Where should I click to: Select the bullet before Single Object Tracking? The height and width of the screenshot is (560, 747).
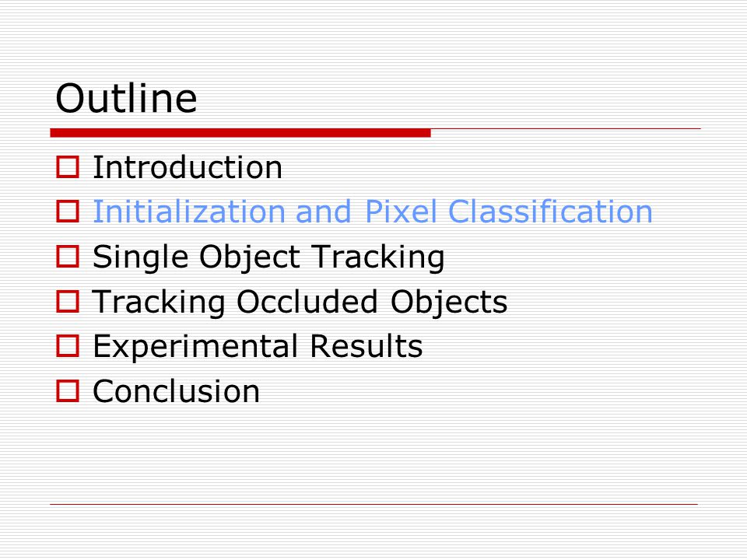pyautogui.click(x=68, y=256)
